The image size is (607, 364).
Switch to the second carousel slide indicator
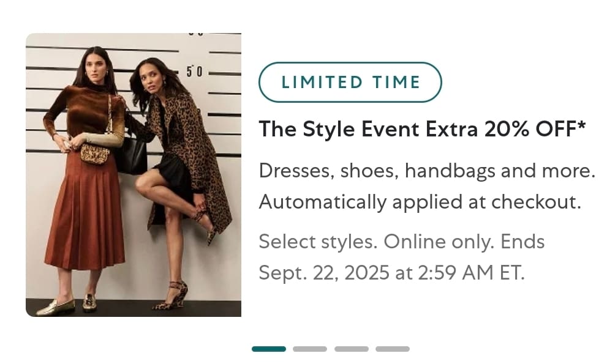point(310,349)
